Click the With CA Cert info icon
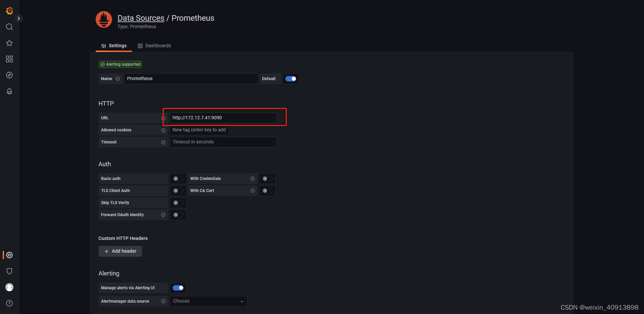 [253, 191]
